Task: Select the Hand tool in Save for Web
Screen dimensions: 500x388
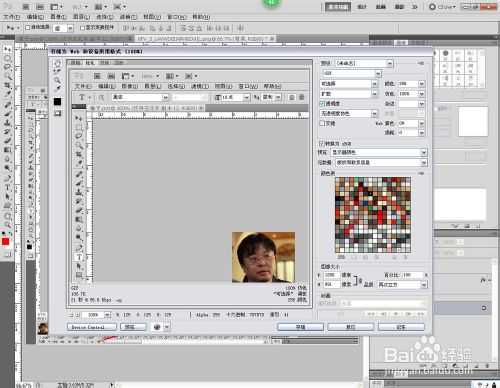Action: point(58,63)
